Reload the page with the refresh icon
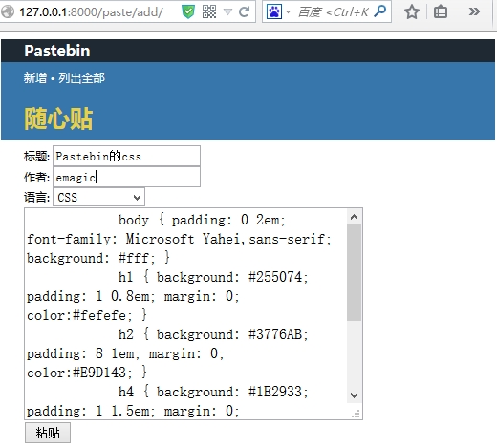 (x=244, y=11)
